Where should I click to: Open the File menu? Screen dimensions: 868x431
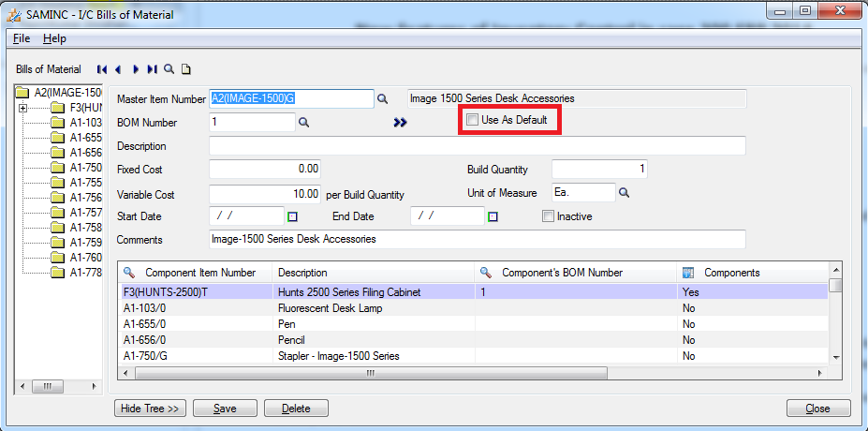pos(22,38)
